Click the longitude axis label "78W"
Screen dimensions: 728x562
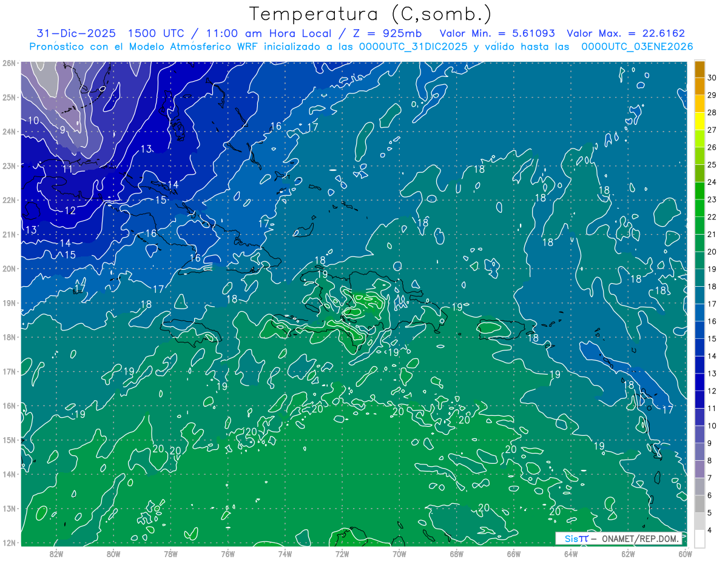pyautogui.click(x=170, y=554)
